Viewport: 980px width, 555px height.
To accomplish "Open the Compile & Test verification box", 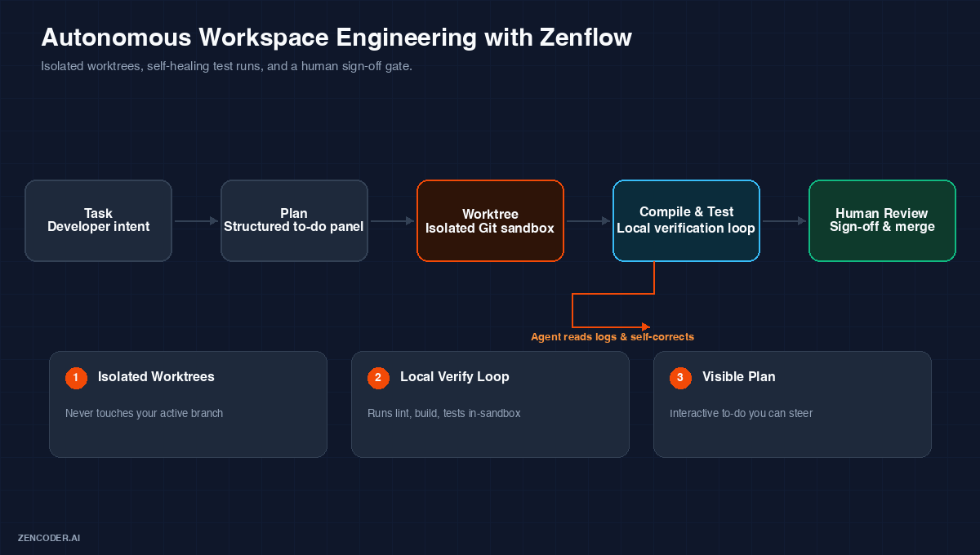I will coord(686,220).
